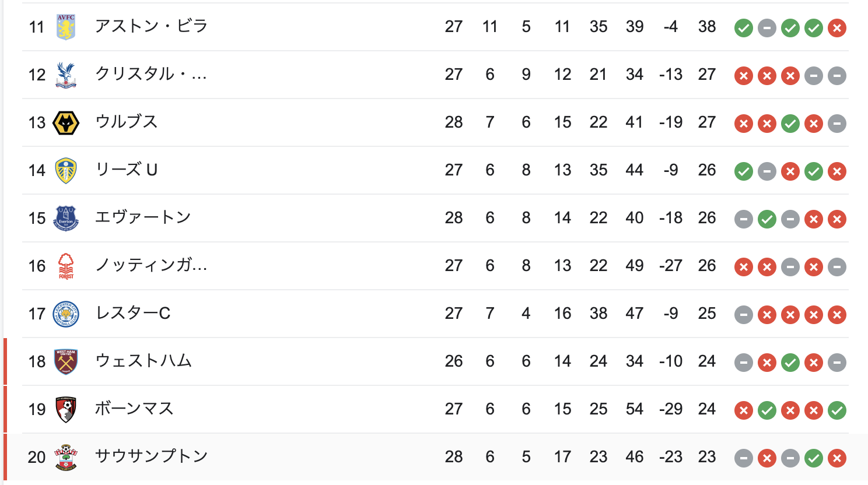Click the West Ham hammers crest
Viewport: 868px width, 485px height.
pyautogui.click(x=66, y=361)
